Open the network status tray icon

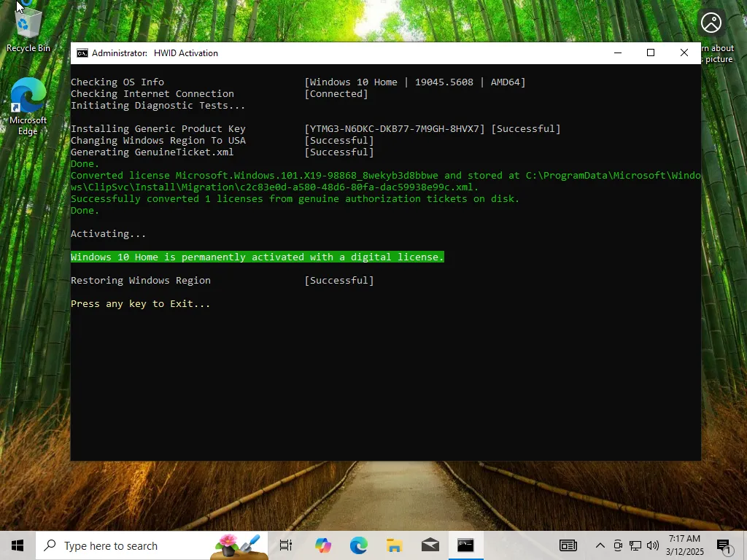635,545
